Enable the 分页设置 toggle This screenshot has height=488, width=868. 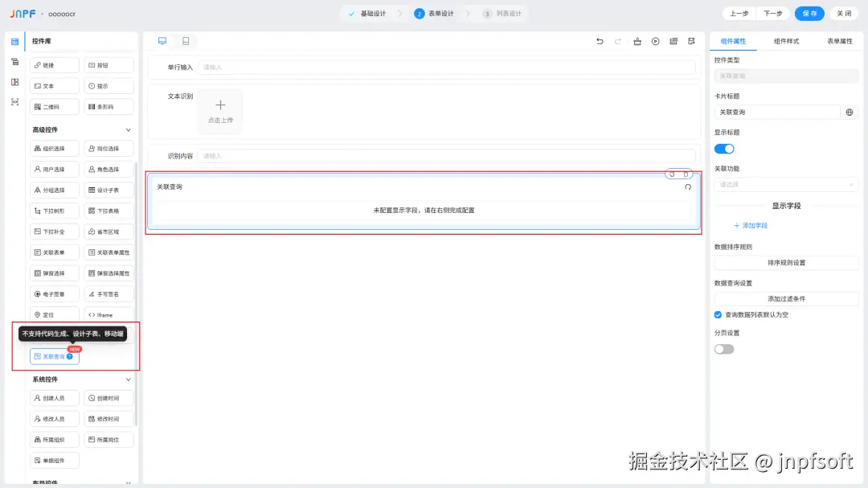pyautogui.click(x=723, y=349)
